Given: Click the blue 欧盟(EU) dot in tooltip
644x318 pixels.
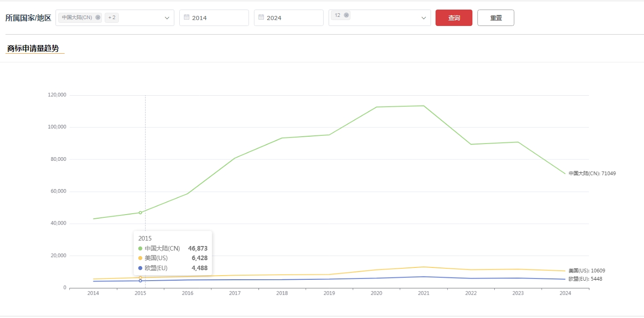Looking at the screenshot, I should coord(140,268).
